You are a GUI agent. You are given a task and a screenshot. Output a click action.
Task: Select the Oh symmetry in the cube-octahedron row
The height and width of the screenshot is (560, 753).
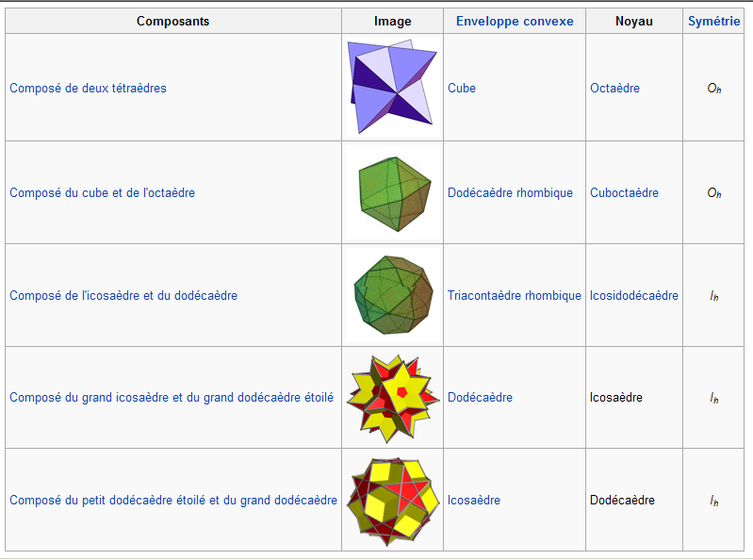tap(714, 193)
